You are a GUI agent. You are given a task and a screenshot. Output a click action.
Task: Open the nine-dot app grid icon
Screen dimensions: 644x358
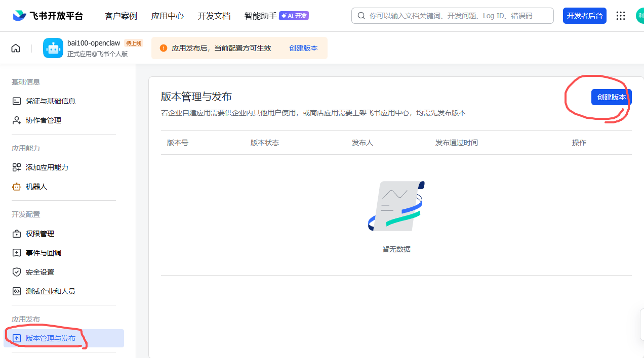(621, 16)
